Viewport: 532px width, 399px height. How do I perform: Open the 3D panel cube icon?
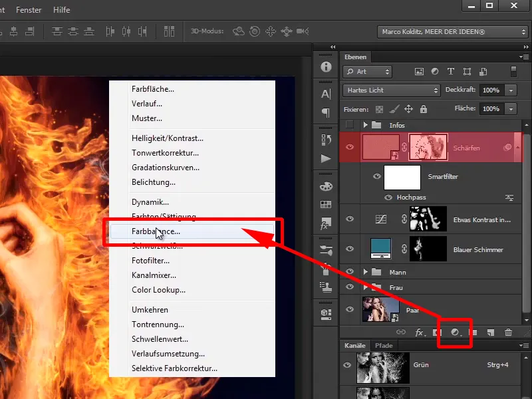coord(326,314)
